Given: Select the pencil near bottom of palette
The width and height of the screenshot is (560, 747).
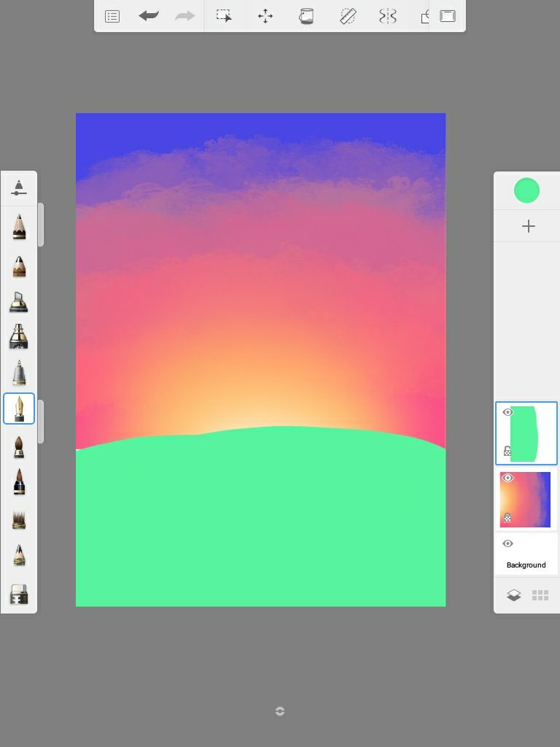Looking at the screenshot, I should (19, 555).
